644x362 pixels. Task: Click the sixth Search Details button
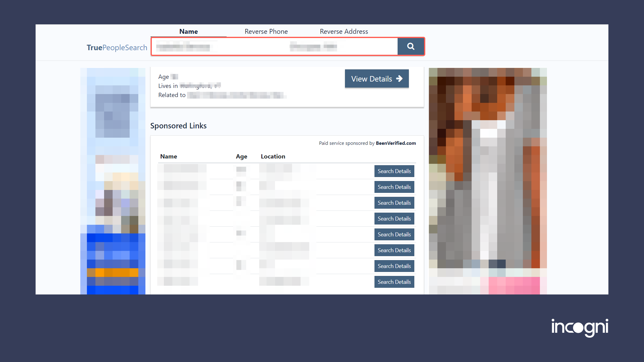tap(394, 250)
